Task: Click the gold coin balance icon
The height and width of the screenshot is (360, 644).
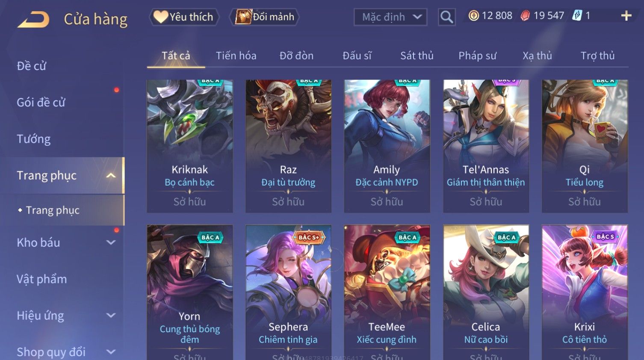Action: 473,16
